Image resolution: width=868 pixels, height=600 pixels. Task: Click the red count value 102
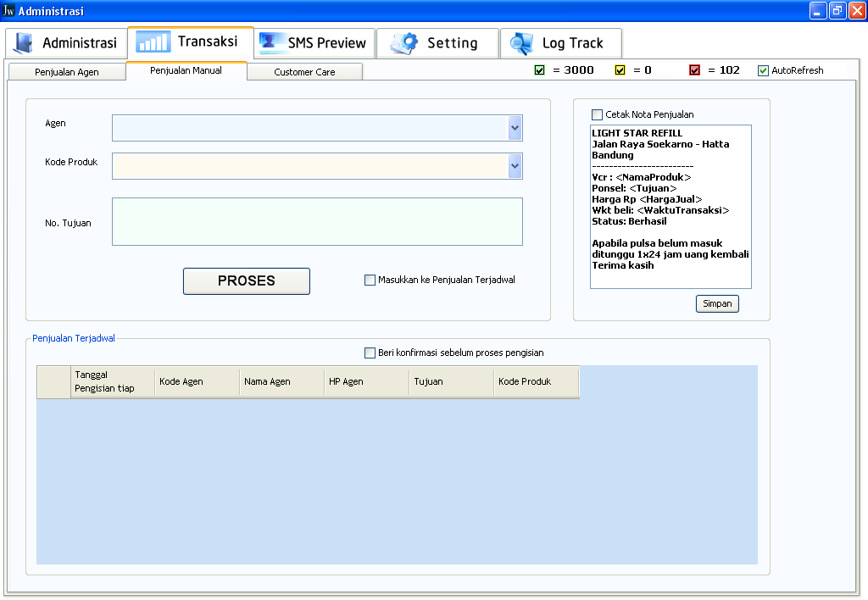pos(730,70)
